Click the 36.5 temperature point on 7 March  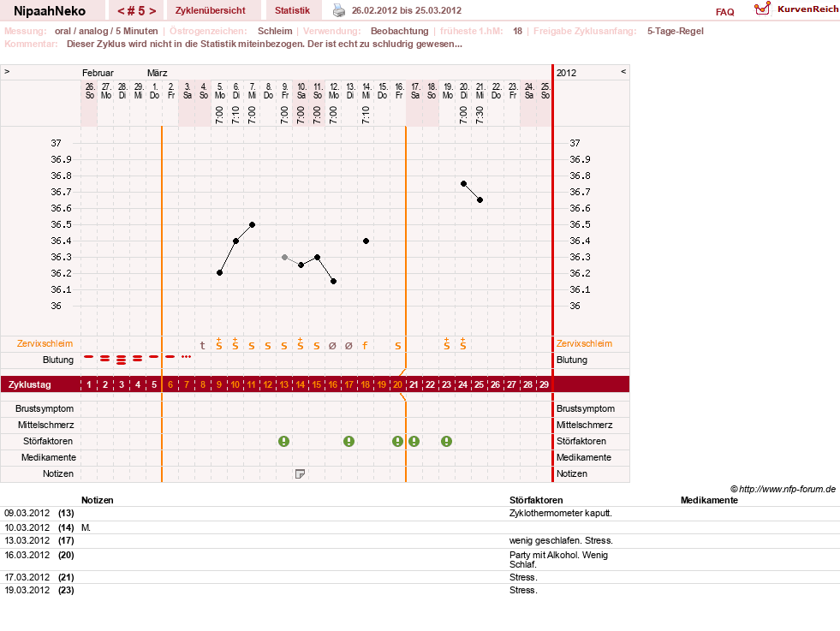pos(253,224)
